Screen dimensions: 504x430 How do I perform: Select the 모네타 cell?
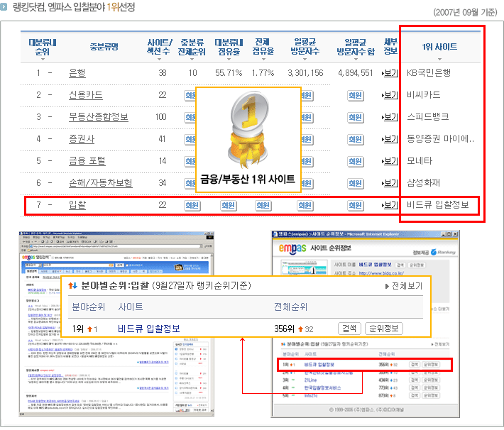[420, 160]
